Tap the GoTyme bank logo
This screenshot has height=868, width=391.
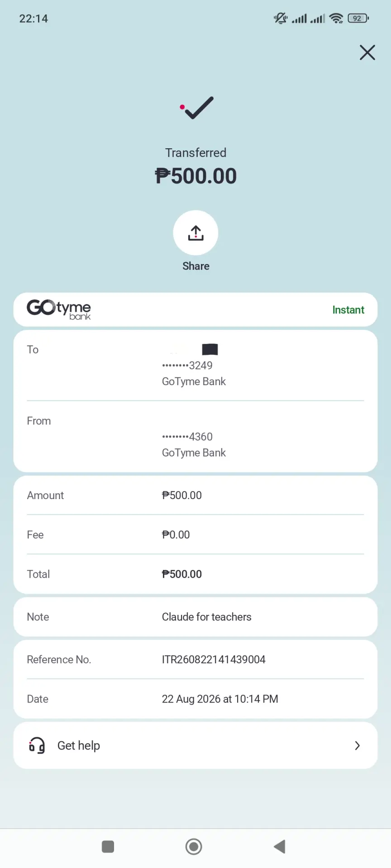[x=59, y=310]
